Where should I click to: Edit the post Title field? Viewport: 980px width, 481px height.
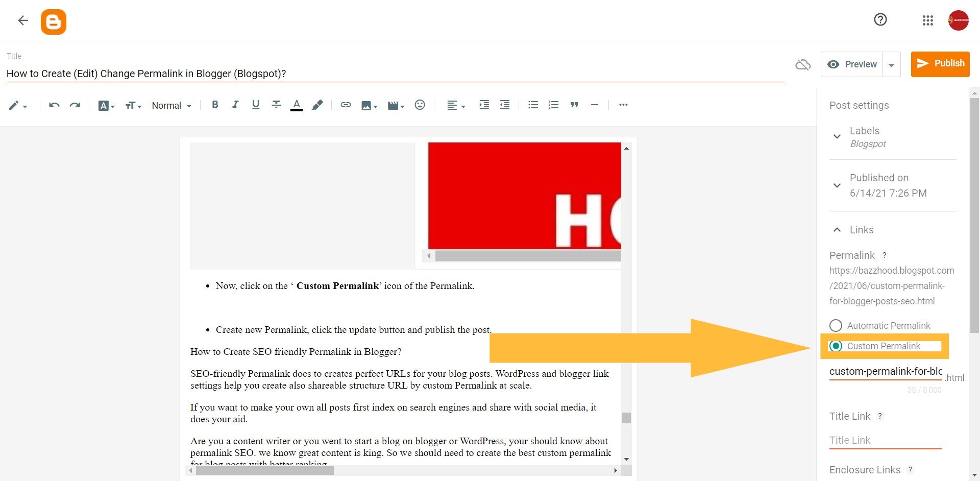(395, 74)
